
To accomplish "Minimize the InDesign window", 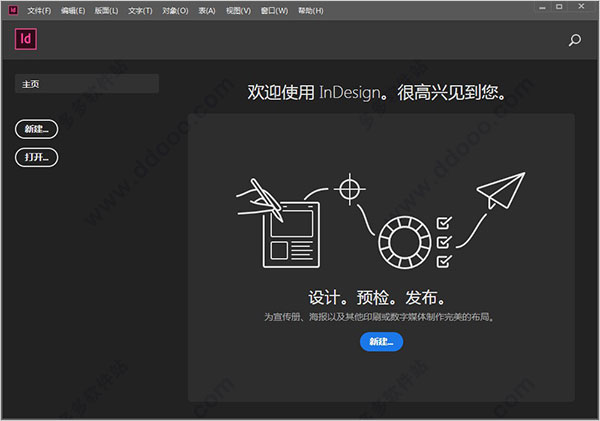I will (x=542, y=7).
